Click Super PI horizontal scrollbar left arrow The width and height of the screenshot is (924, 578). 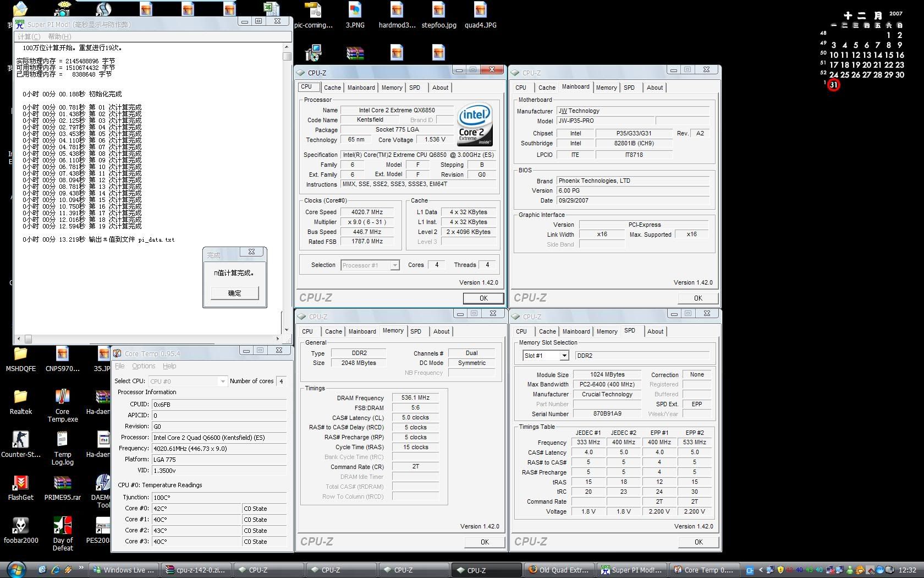point(19,339)
